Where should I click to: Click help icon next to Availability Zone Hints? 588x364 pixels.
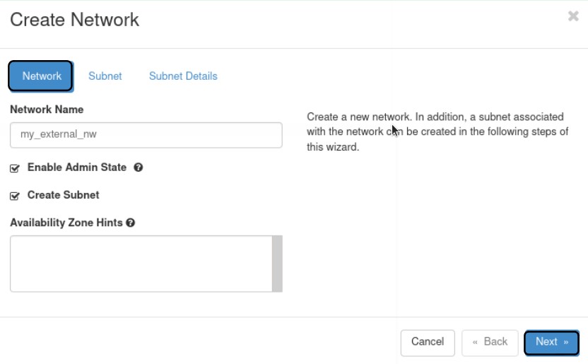pos(131,223)
